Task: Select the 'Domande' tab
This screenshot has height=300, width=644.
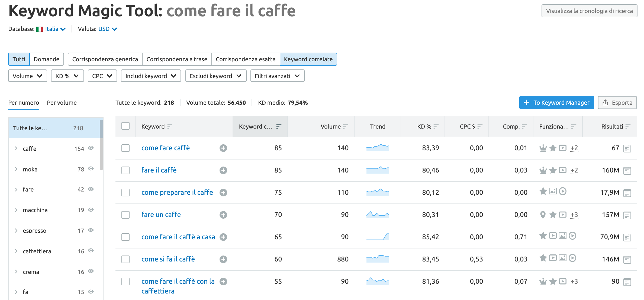Action: pyautogui.click(x=47, y=59)
